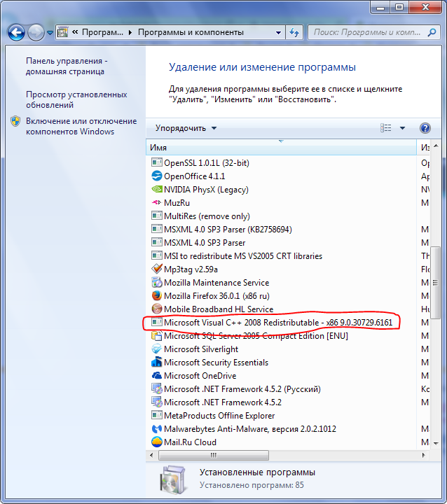Click the Mp3tag checkmark icon

pyautogui.click(x=157, y=269)
